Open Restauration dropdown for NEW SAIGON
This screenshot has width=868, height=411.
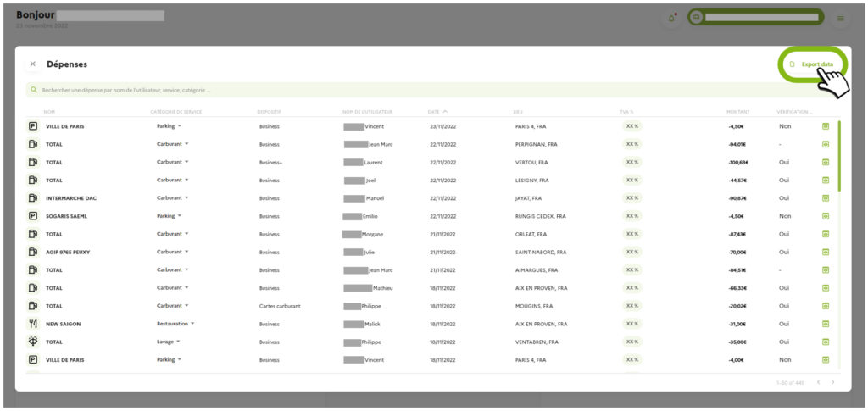point(175,324)
